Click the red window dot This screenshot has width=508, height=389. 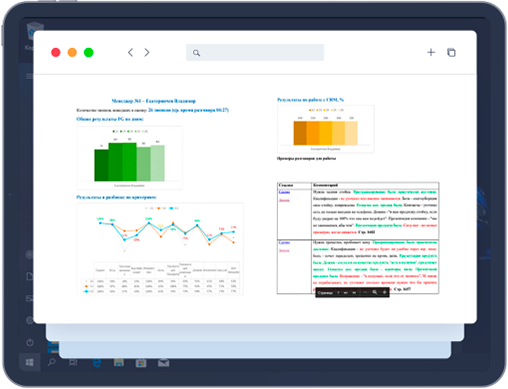pyautogui.click(x=56, y=52)
